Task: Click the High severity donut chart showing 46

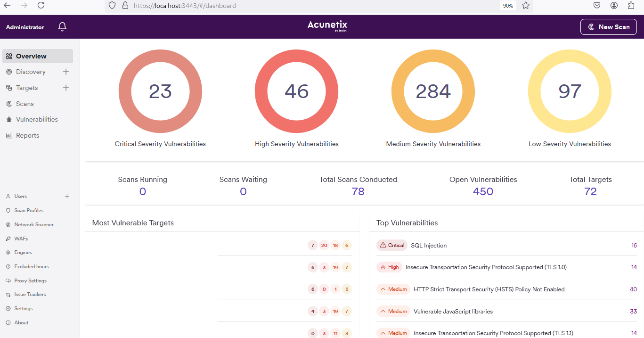Action: (x=297, y=91)
